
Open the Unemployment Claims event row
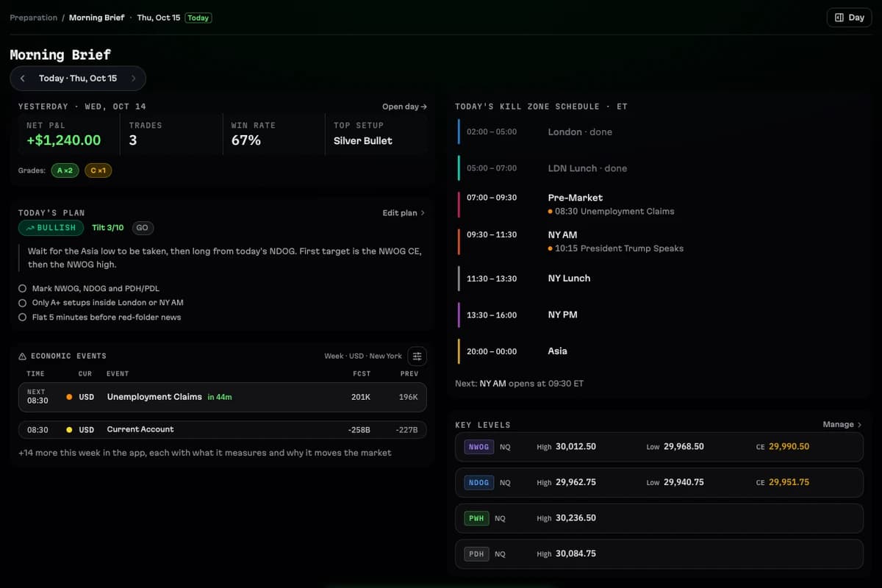pyautogui.click(x=222, y=397)
